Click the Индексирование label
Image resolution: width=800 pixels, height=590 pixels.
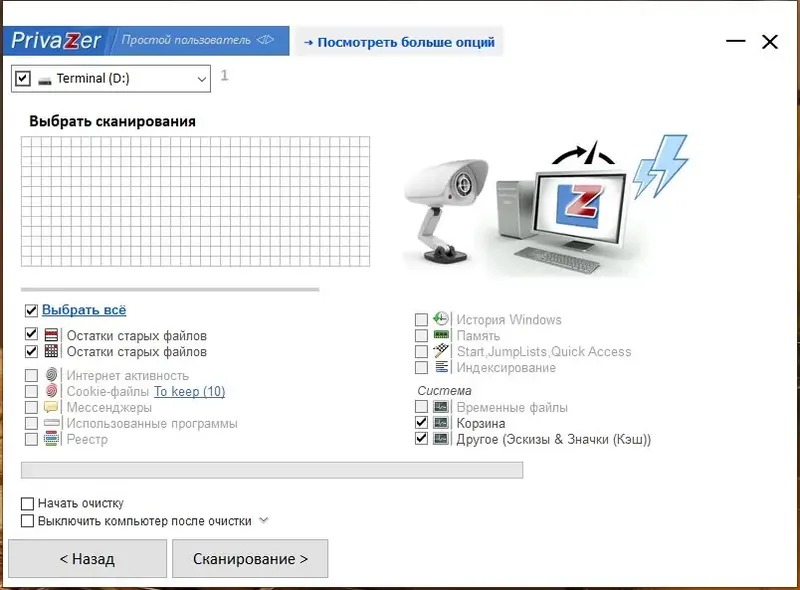point(506,367)
